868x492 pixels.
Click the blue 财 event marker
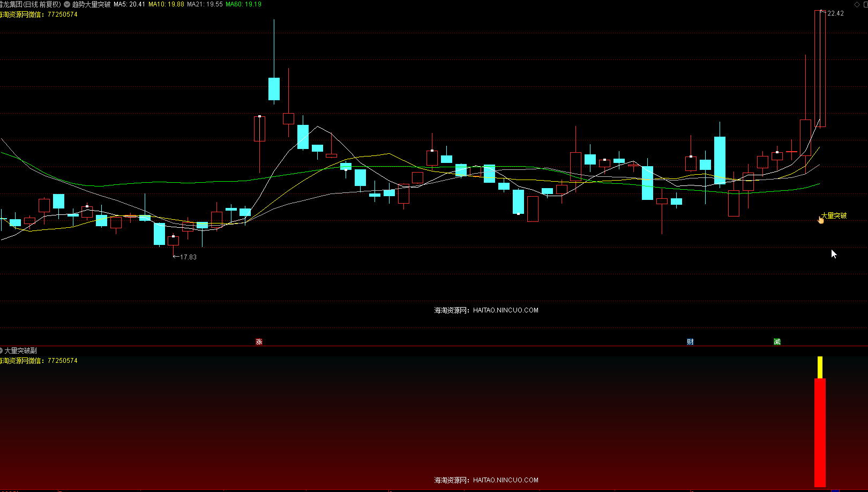(x=690, y=342)
